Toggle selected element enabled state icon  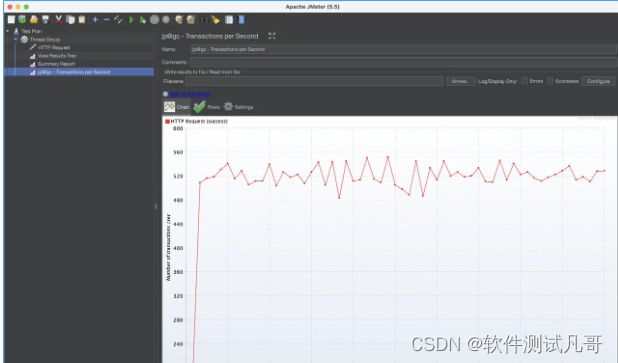[118, 19]
